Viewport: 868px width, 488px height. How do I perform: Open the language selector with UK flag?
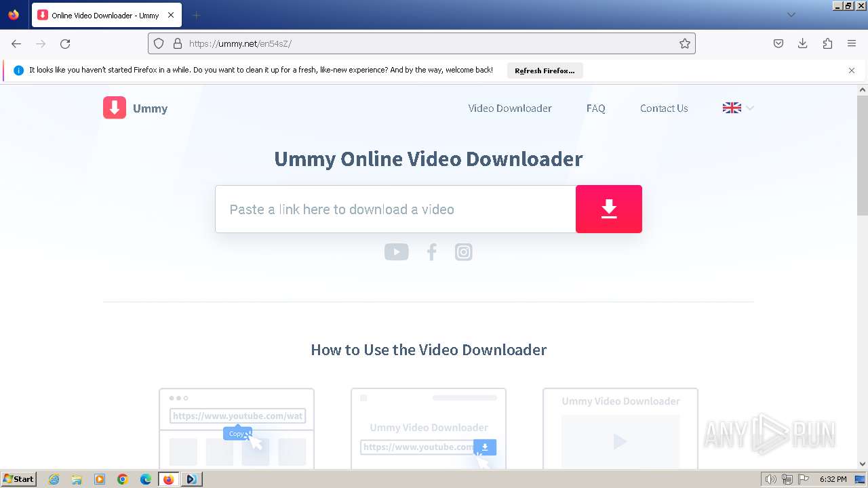738,108
